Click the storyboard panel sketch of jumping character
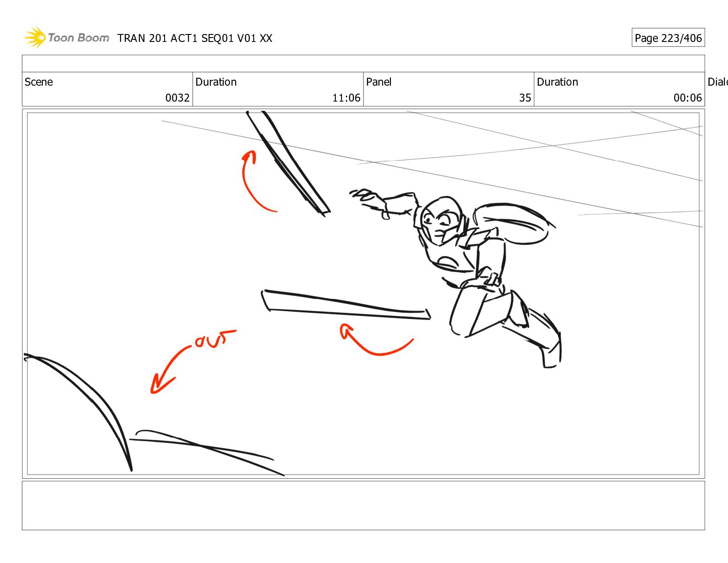This screenshot has width=728, height=563. pyautogui.click(x=363, y=294)
